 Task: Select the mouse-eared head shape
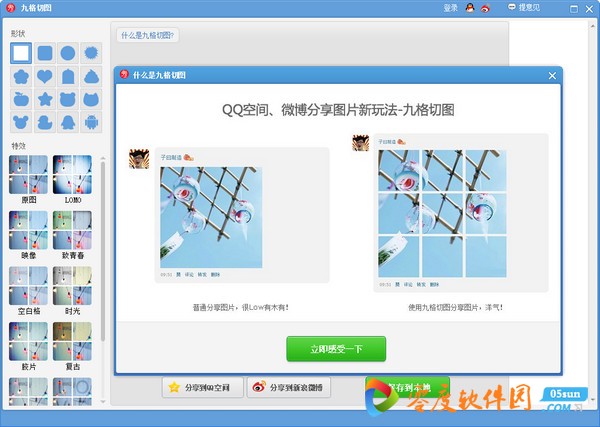(x=21, y=122)
